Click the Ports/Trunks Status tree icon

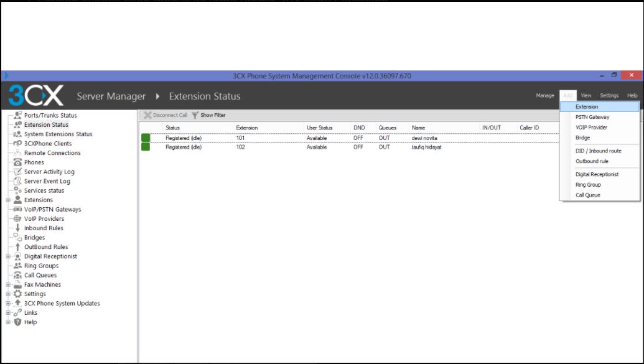coord(17,115)
